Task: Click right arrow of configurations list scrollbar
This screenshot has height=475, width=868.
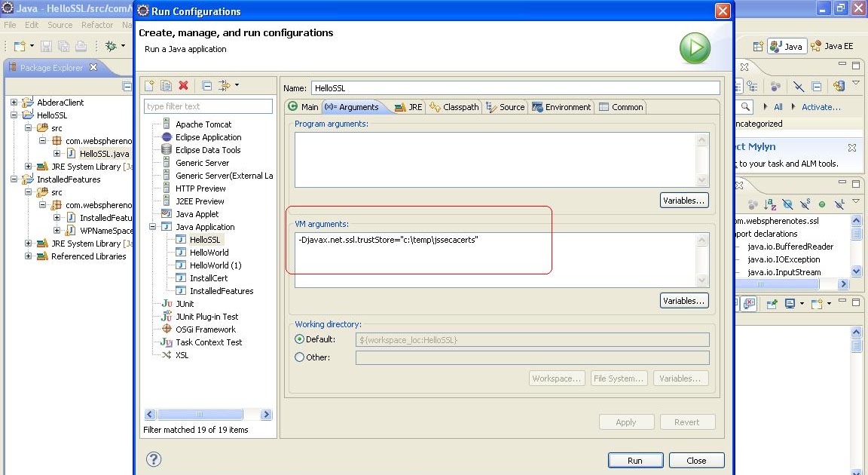Action: pos(266,415)
